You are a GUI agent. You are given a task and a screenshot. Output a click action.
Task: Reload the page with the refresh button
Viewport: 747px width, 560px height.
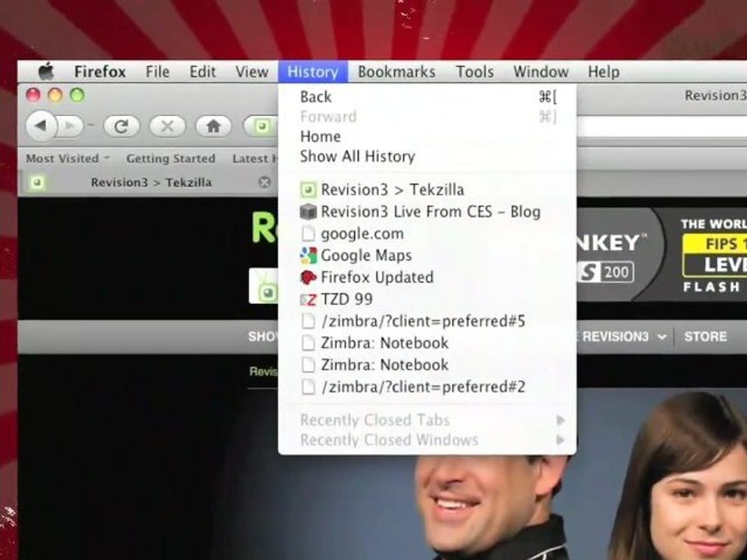pyautogui.click(x=121, y=126)
